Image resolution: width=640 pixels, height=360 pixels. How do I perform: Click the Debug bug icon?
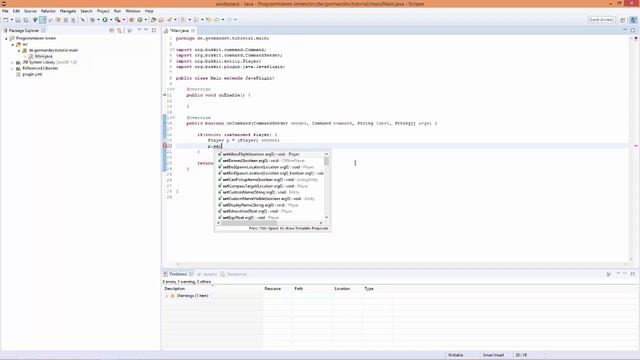coord(93,20)
